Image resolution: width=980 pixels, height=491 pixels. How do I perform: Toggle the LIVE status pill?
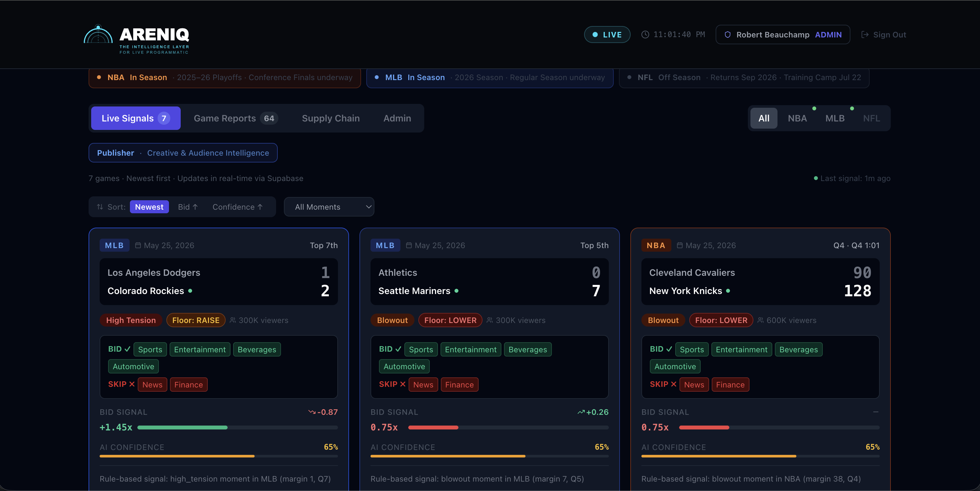[x=607, y=35]
